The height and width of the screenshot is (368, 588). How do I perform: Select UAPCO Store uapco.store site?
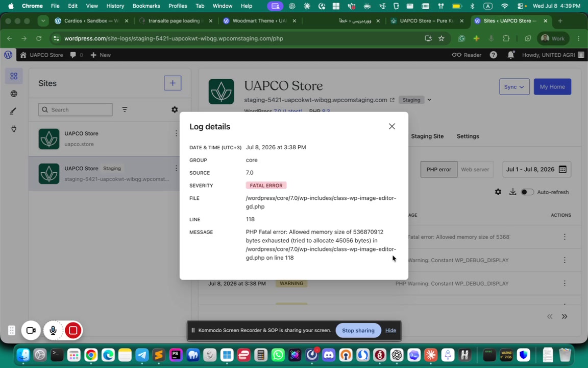pos(104,139)
